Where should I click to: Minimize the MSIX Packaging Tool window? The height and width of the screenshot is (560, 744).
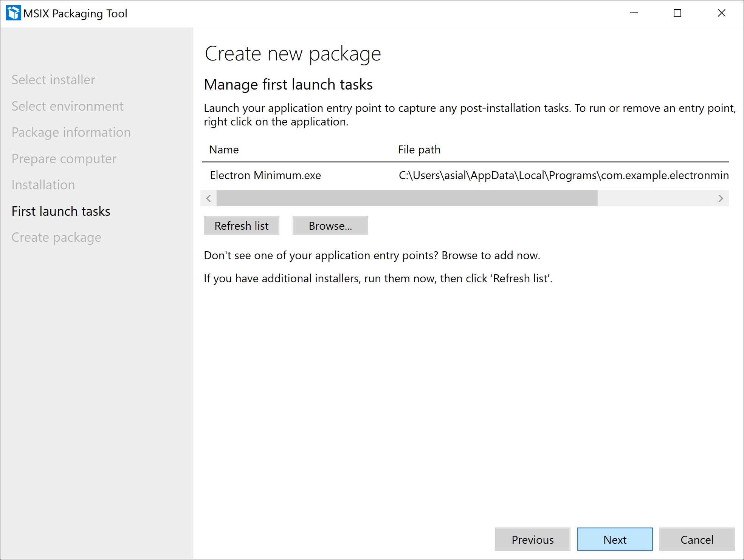pos(634,13)
